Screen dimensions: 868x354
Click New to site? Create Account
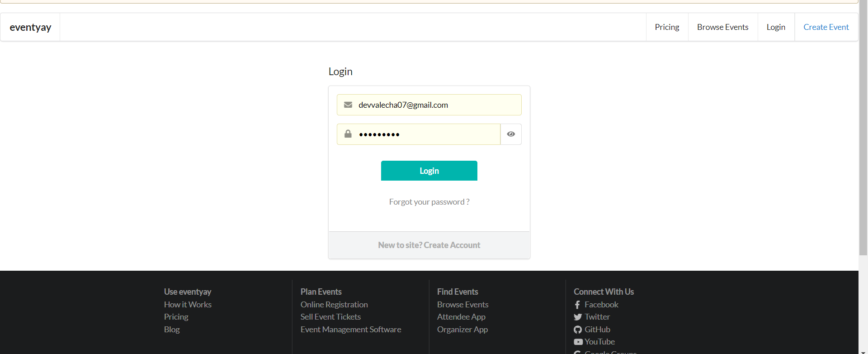click(429, 245)
